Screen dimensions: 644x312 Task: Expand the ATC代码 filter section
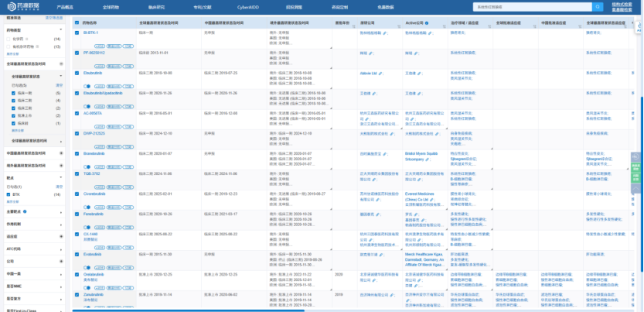61,249
